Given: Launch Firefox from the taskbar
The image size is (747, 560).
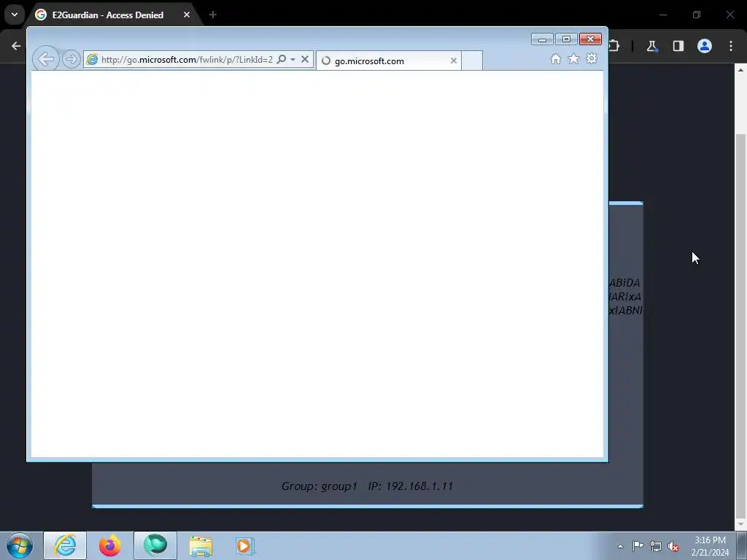Looking at the screenshot, I should pyautogui.click(x=110, y=545).
